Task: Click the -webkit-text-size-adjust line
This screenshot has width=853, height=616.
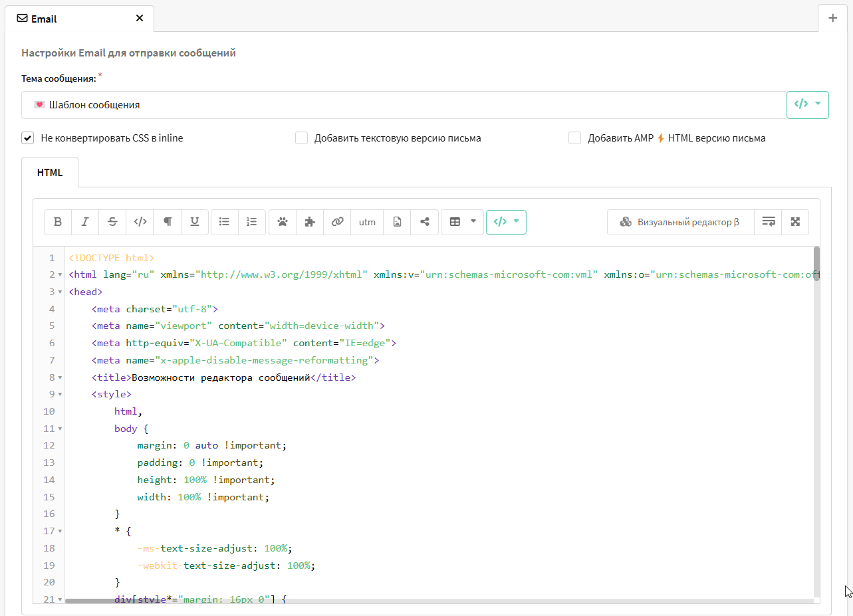Action: [x=225, y=565]
